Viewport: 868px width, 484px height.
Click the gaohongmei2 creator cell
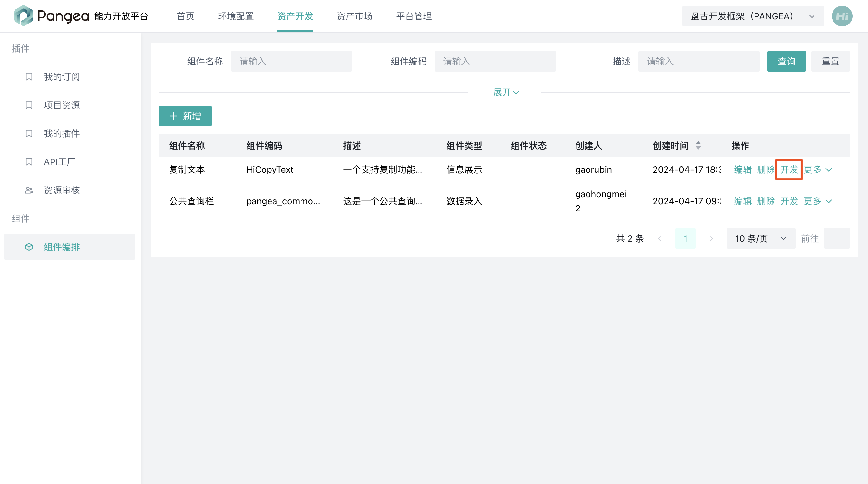pyautogui.click(x=601, y=201)
